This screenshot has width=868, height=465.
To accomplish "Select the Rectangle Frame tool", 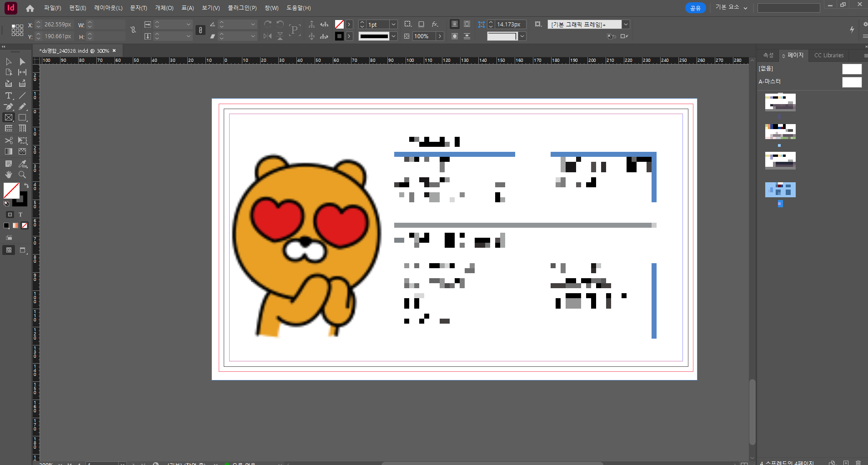I will [9, 117].
